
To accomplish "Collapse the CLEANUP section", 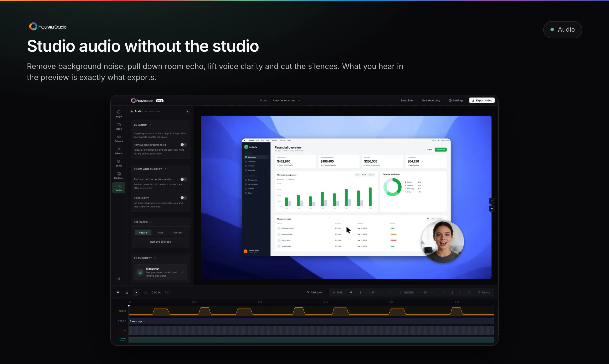I will pos(143,125).
